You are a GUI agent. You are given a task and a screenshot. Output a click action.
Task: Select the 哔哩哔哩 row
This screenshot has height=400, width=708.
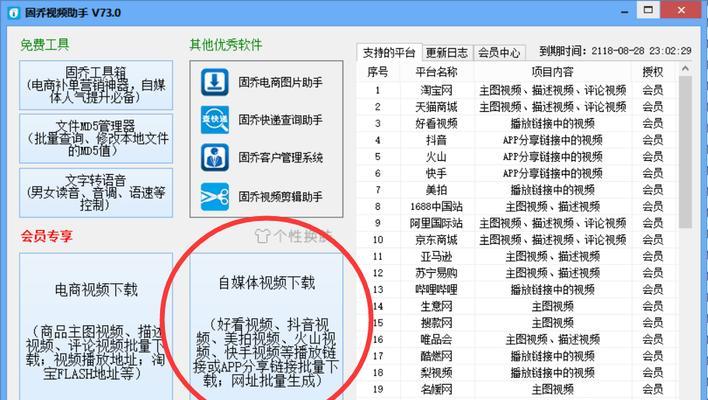[517, 289]
